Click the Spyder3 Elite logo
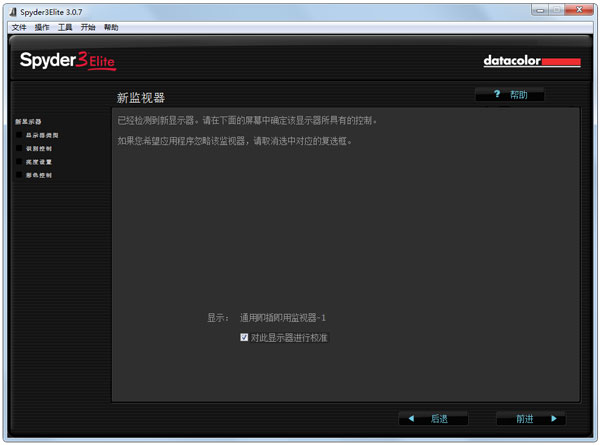 click(68, 61)
